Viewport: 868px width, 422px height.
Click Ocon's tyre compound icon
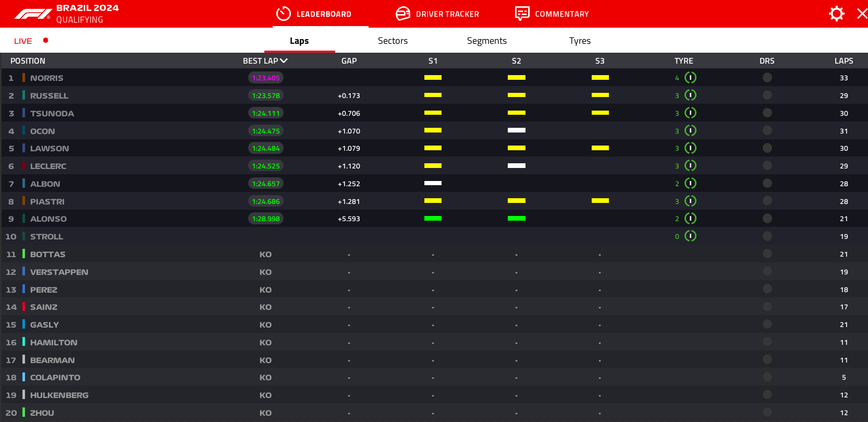coord(690,131)
